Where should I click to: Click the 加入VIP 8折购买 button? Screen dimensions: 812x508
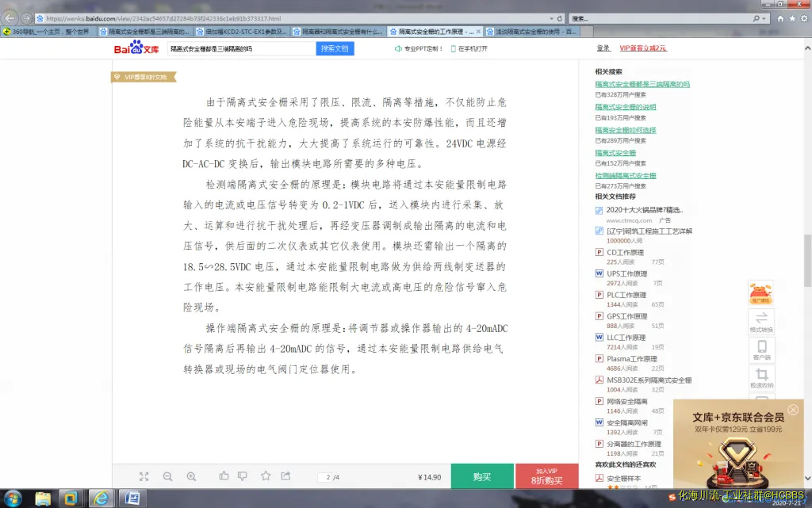tap(547, 476)
